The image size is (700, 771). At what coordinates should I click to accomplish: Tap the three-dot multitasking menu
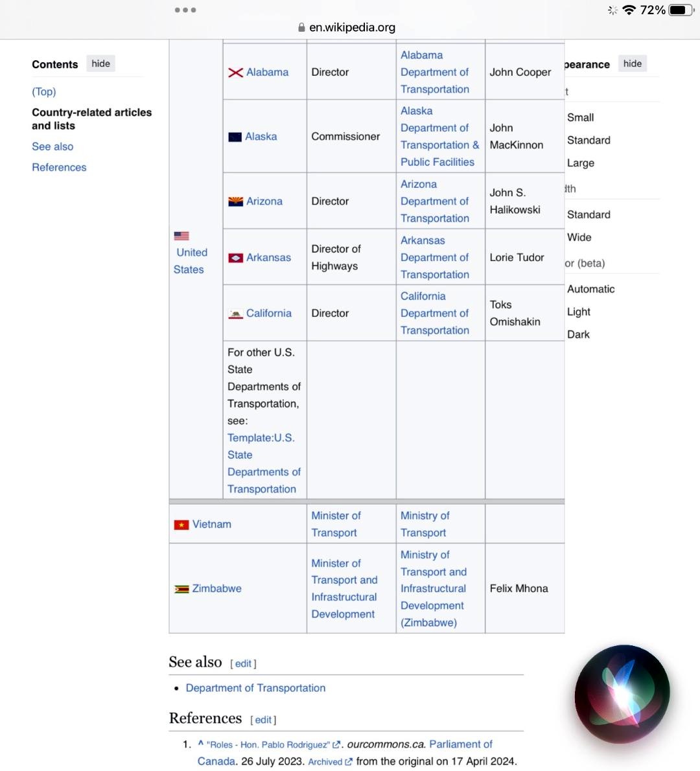coord(185,10)
